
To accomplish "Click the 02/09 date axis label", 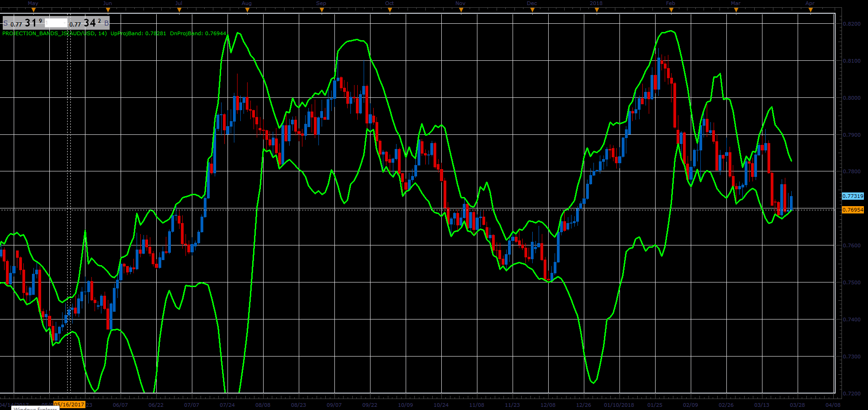I will [691, 405].
